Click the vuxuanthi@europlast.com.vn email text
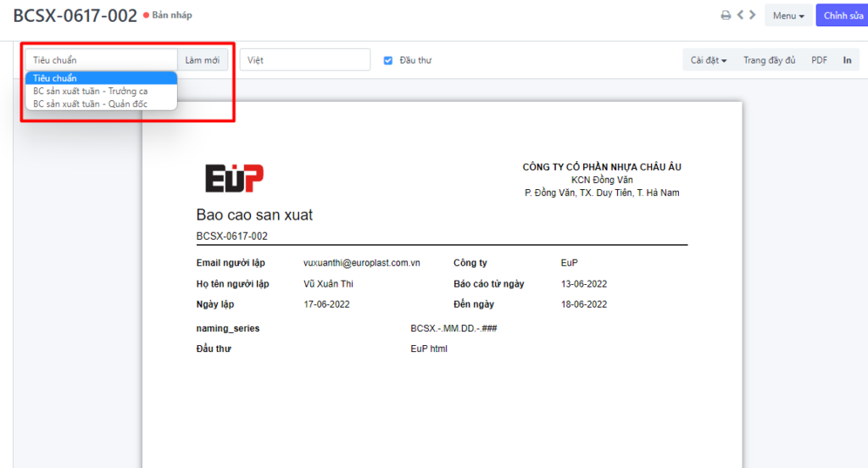This screenshot has height=468, width=868. tap(362, 263)
